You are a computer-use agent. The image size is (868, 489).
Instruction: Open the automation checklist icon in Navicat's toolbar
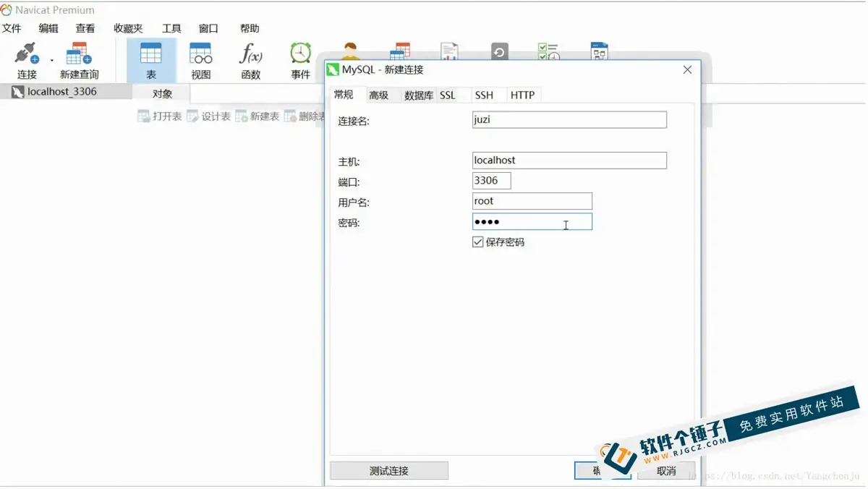pos(549,51)
